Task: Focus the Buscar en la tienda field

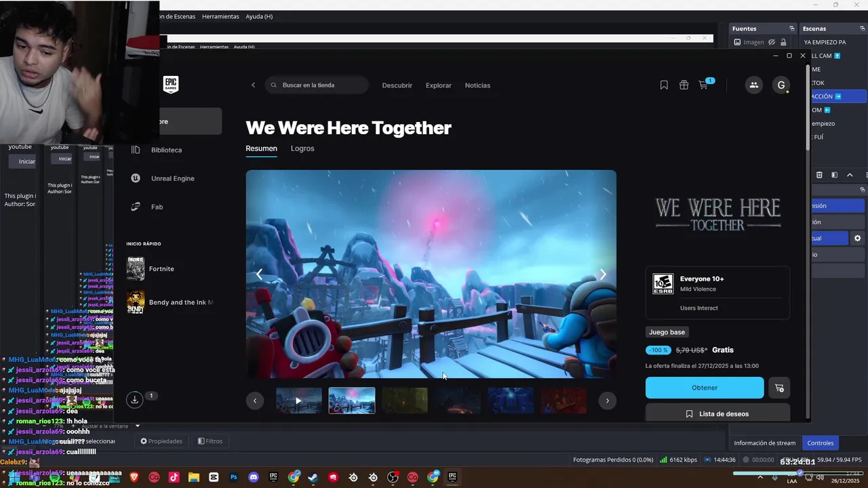Action: [x=317, y=85]
